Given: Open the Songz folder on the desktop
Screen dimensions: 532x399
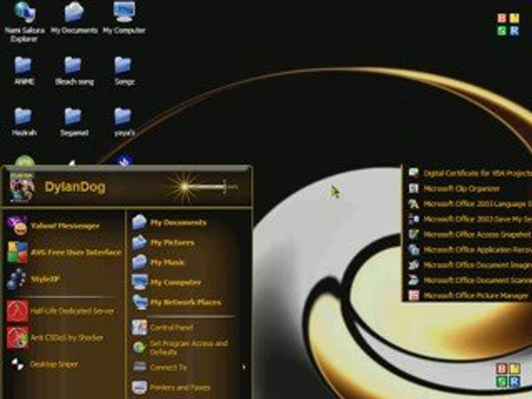Looking at the screenshot, I should point(124,70).
